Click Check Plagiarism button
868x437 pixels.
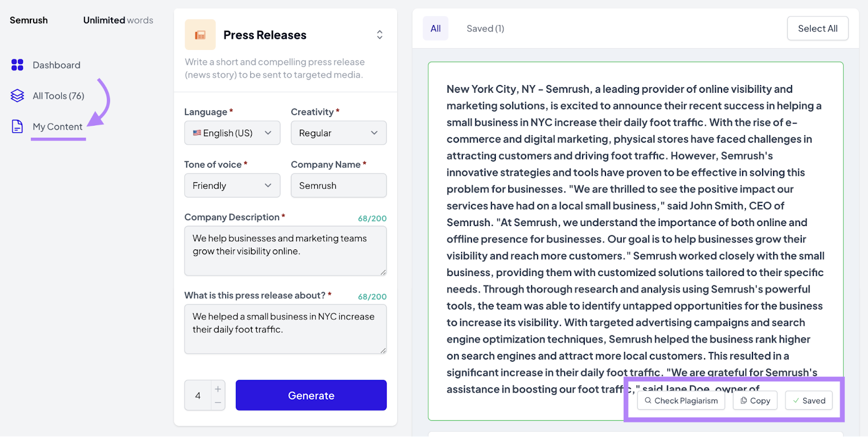[681, 401]
